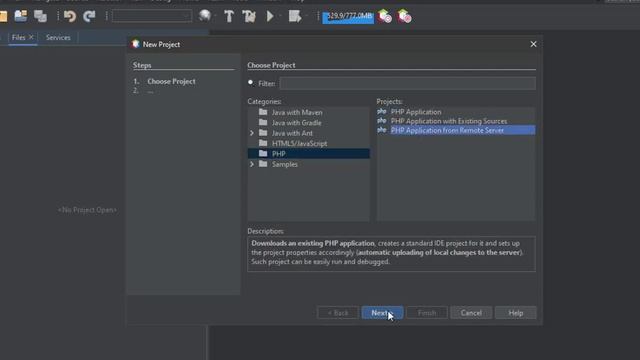640x360 pixels.
Task: Click the globe browser icon in toolbar
Action: tap(205, 16)
